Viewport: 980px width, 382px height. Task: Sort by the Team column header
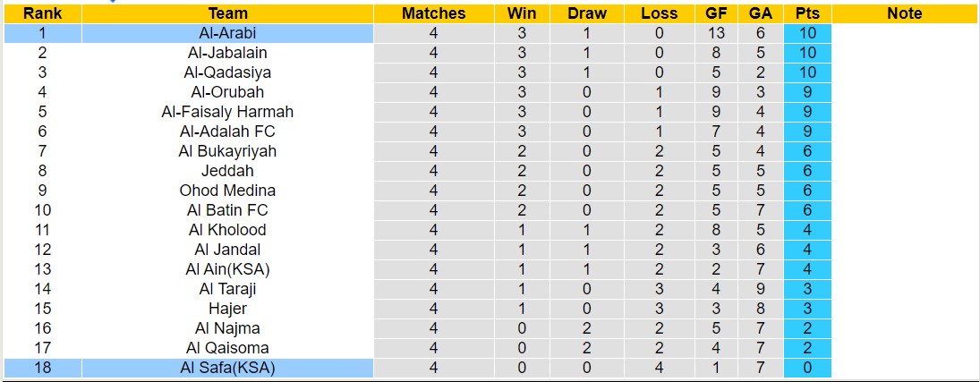tap(227, 13)
